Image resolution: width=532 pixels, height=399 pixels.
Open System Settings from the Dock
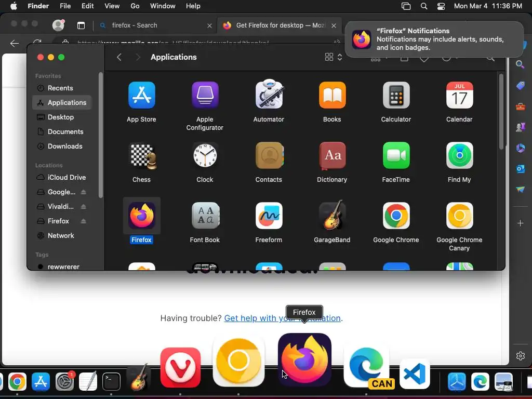[64, 381]
